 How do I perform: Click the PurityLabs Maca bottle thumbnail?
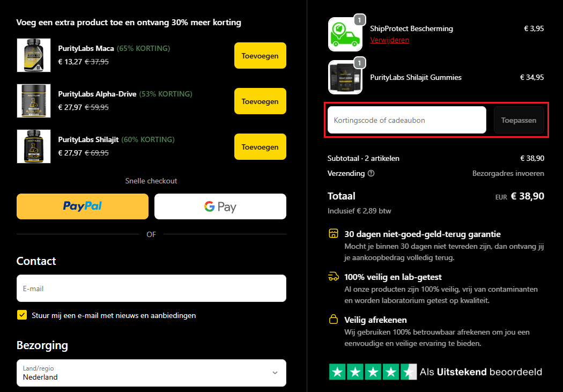[x=33, y=55]
